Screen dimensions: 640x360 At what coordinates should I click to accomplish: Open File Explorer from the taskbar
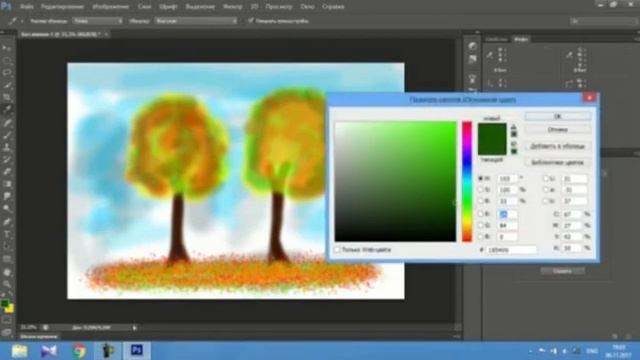(19, 351)
